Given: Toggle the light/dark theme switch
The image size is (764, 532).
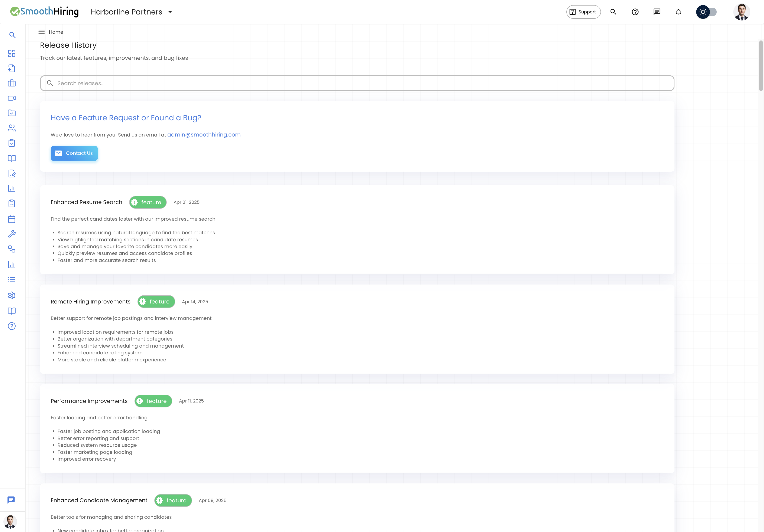Looking at the screenshot, I should click(706, 12).
